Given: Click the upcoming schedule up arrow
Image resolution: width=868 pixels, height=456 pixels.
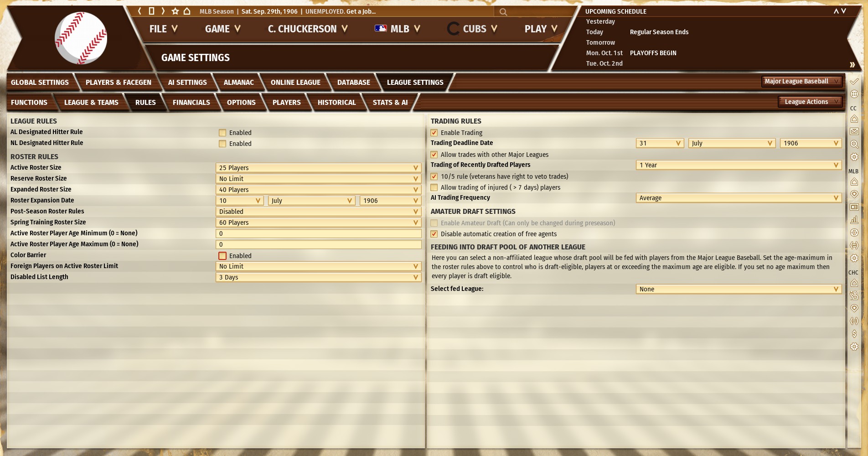Looking at the screenshot, I should [836, 11].
